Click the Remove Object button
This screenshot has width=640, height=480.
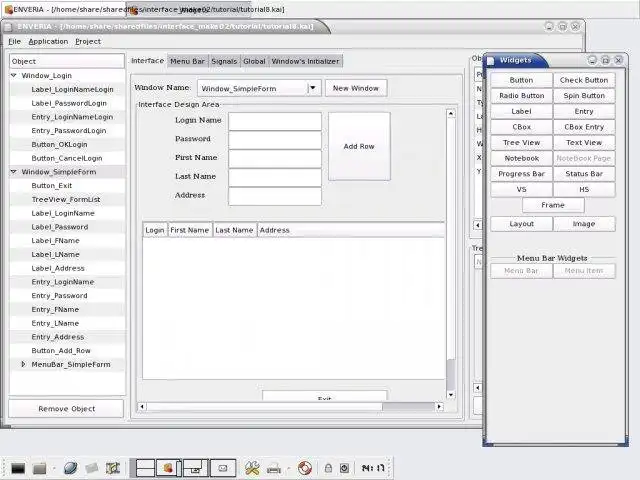pos(67,409)
